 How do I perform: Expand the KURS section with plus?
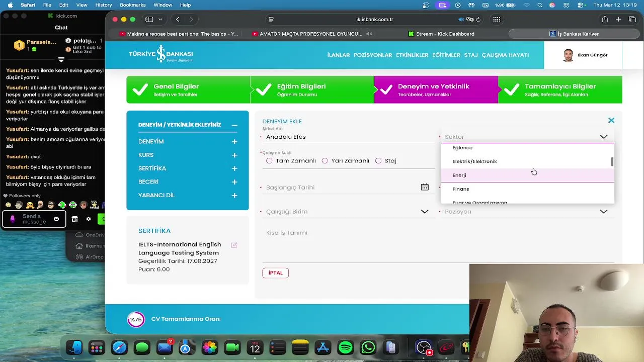(234, 155)
